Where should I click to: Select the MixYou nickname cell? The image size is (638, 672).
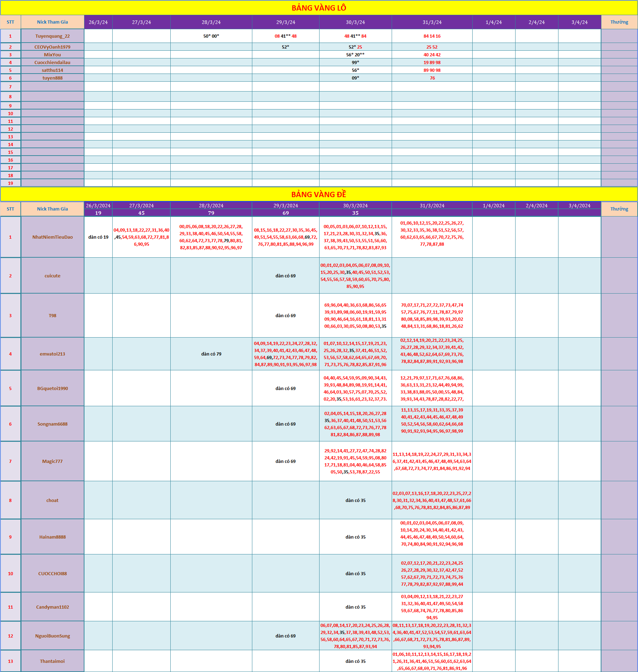[52, 55]
